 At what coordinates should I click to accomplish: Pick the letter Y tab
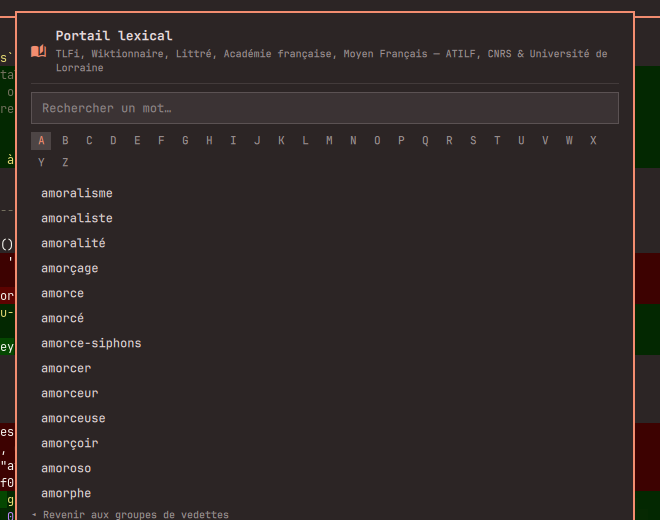[41, 163]
